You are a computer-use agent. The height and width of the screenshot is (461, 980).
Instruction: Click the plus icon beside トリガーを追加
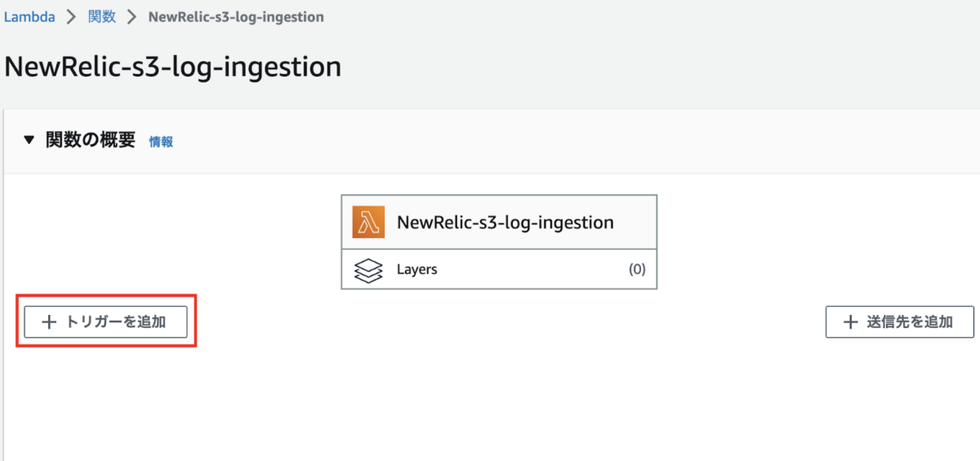point(49,322)
